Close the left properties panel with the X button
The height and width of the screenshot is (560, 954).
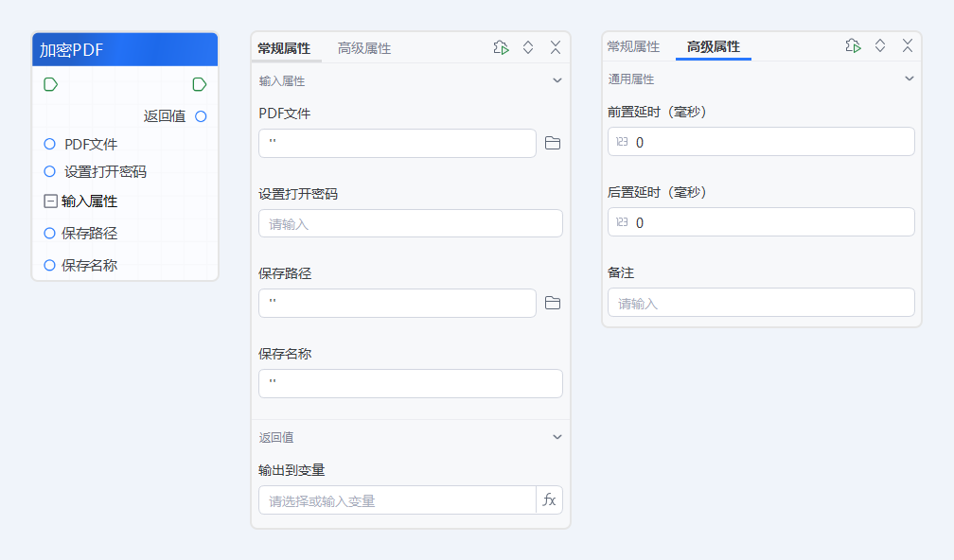tap(555, 46)
